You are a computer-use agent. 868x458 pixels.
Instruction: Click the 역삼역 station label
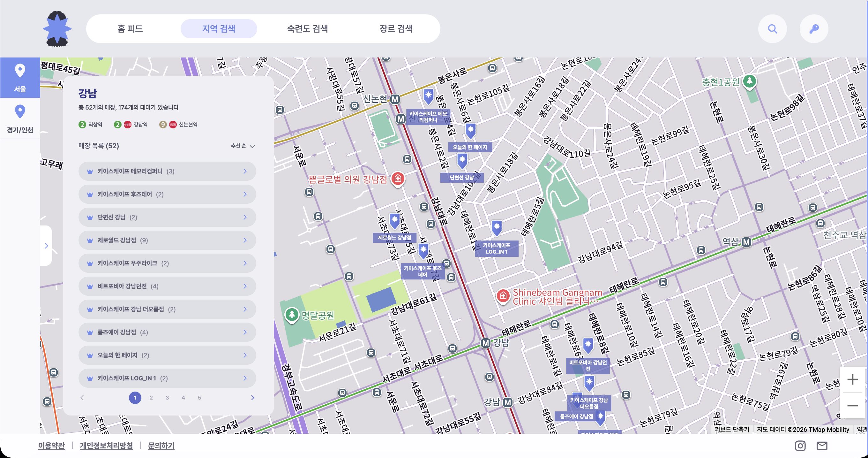tap(95, 125)
